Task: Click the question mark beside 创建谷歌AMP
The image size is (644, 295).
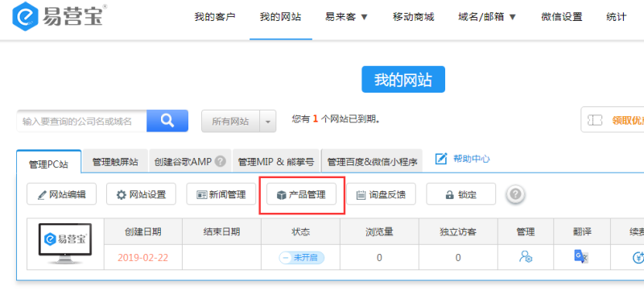Action: [x=221, y=161]
